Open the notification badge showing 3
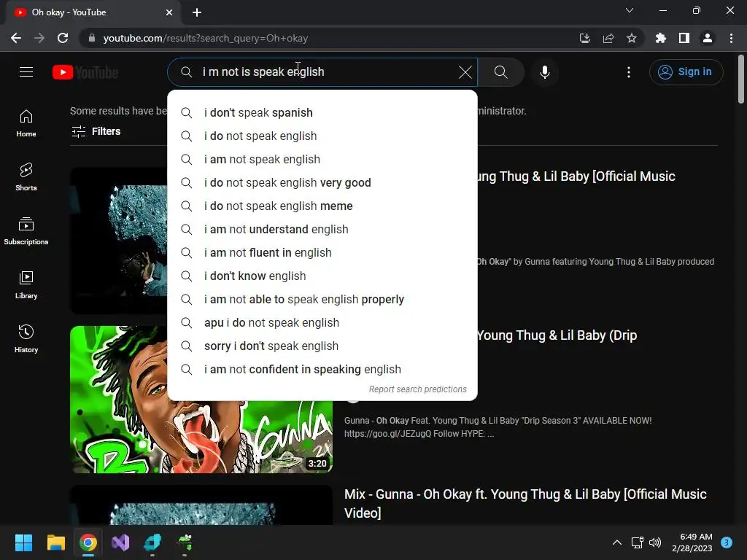The width and height of the screenshot is (747, 560). tap(727, 542)
